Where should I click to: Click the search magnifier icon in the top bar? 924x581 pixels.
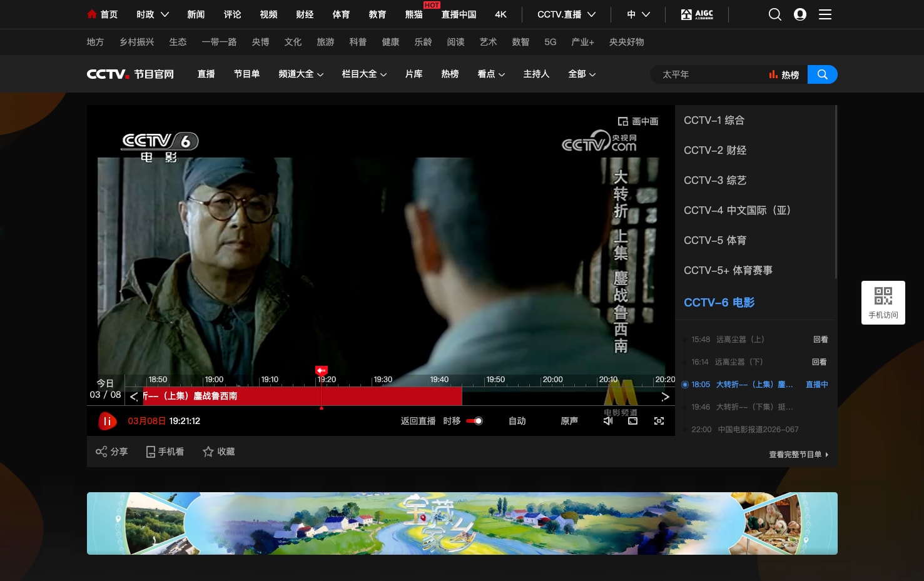tap(774, 14)
